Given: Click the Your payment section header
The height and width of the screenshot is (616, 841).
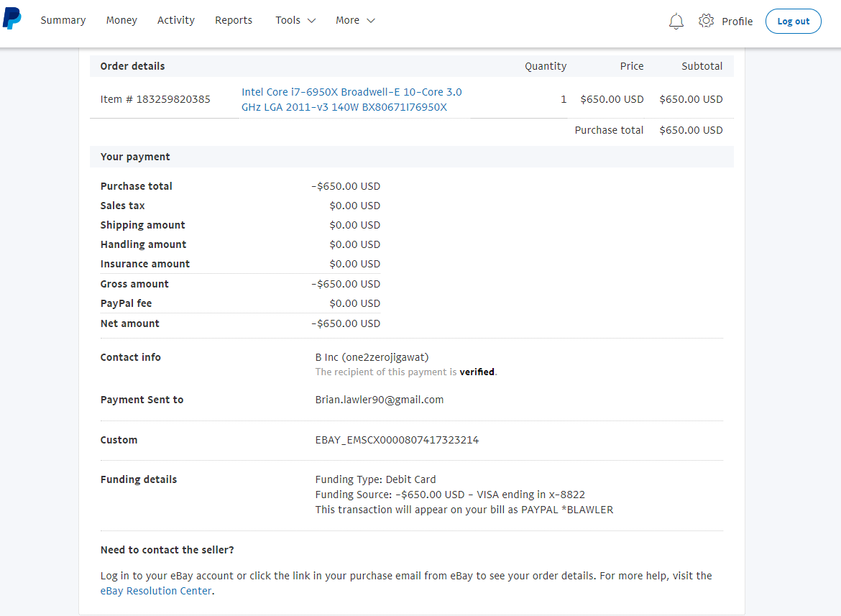Looking at the screenshot, I should pos(135,157).
